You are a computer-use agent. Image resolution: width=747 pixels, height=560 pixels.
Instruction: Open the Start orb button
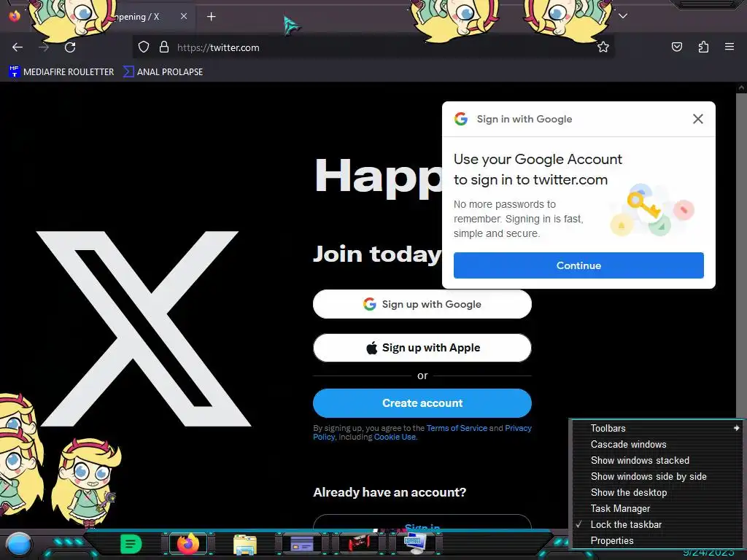(18, 544)
